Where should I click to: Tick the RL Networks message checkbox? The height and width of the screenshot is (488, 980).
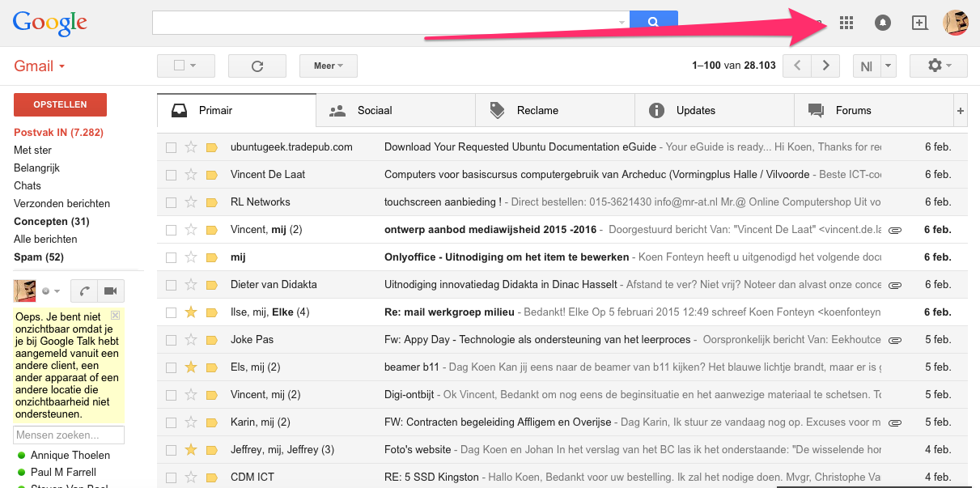[x=171, y=202]
